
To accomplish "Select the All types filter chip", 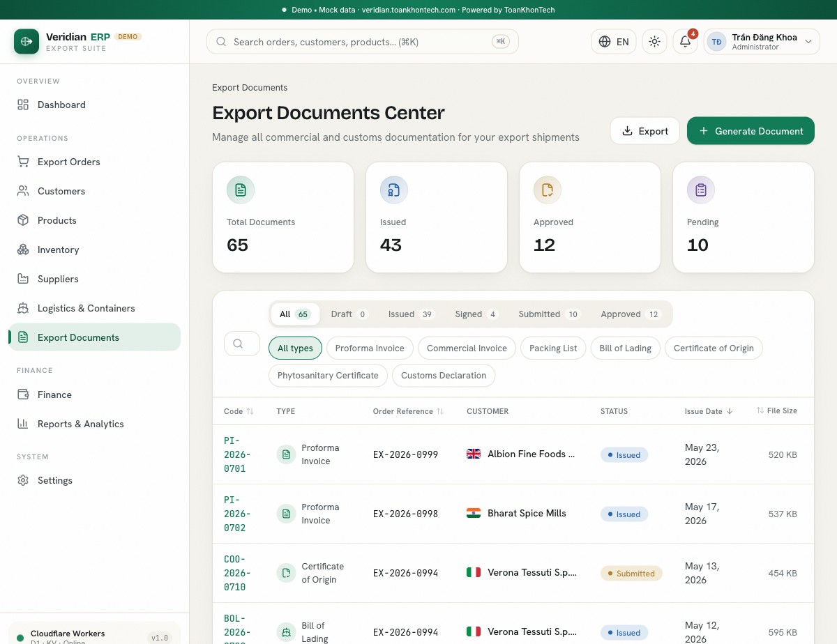I will pos(295,348).
